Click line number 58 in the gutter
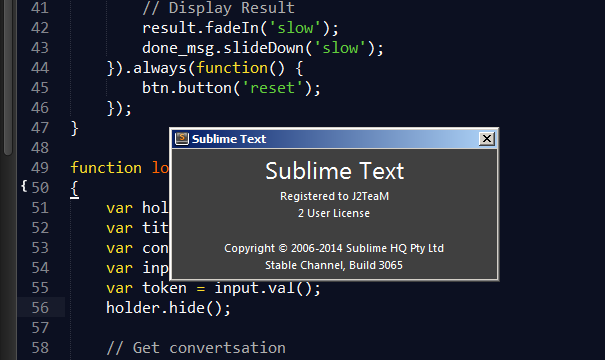Image resolution: width=605 pixels, height=360 pixels. [x=40, y=348]
